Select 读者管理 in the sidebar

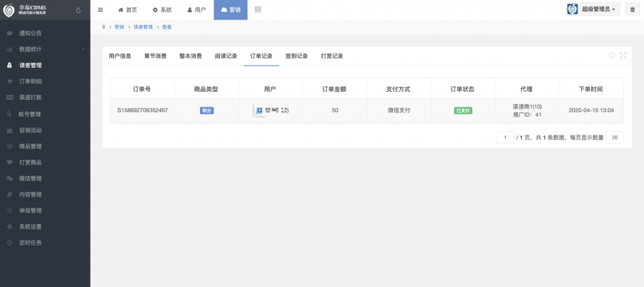pos(45,65)
